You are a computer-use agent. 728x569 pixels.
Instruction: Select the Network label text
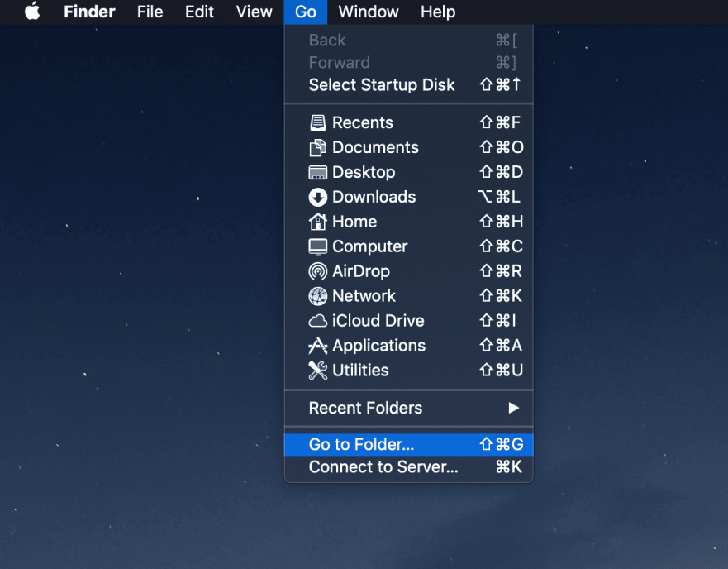(364, 296)
